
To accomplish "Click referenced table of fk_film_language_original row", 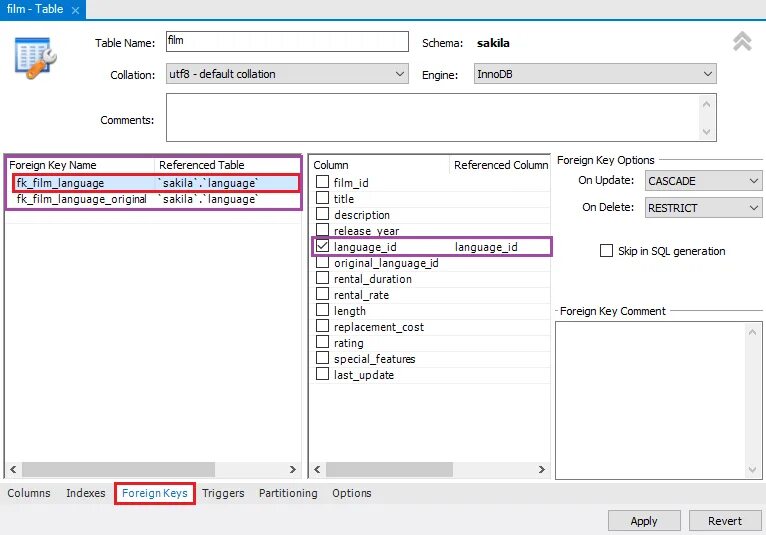I will coord(209,199).
